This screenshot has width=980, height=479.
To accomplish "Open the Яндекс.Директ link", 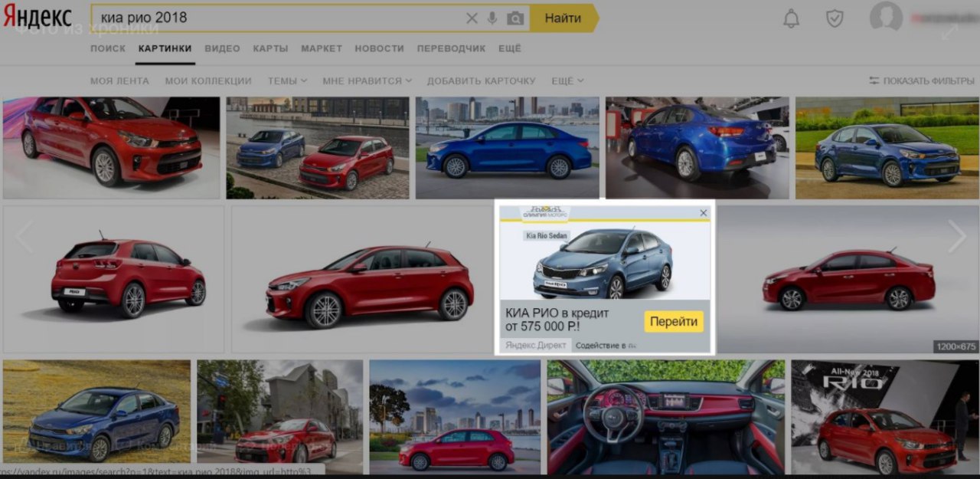I will click(x=536, y=346).
